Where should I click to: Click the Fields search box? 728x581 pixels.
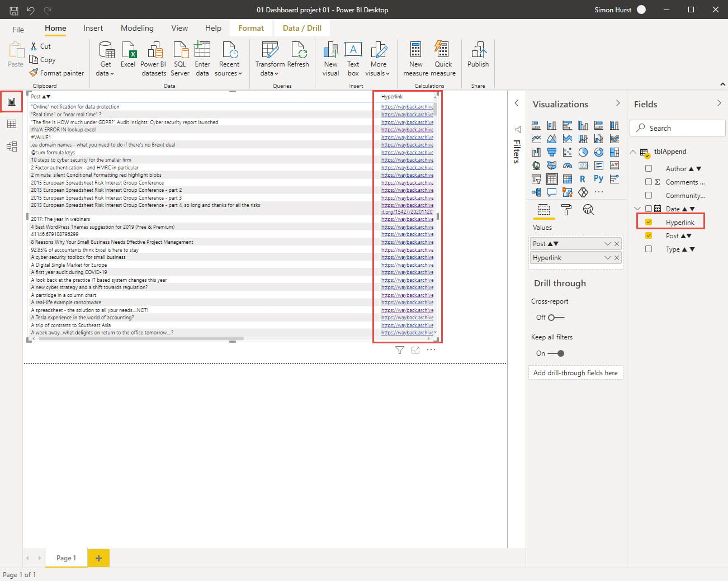pyautogui.click(x=678, y=128)
